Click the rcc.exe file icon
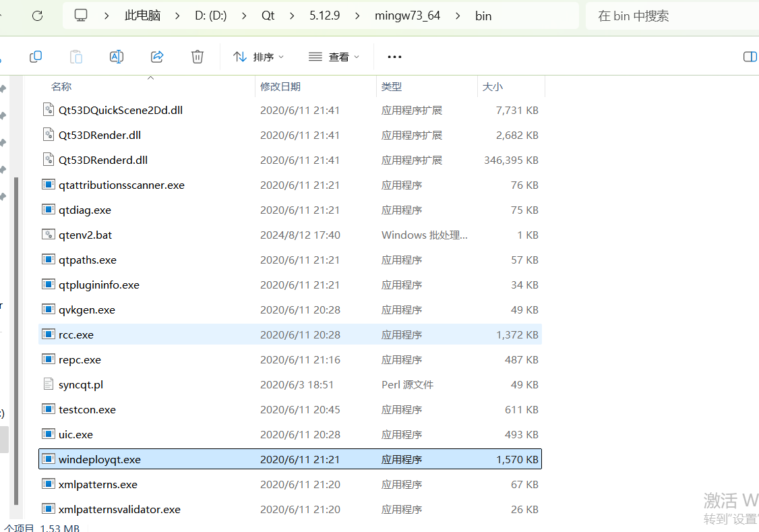This screenshot has height=532, width=759. coord(49,334)
